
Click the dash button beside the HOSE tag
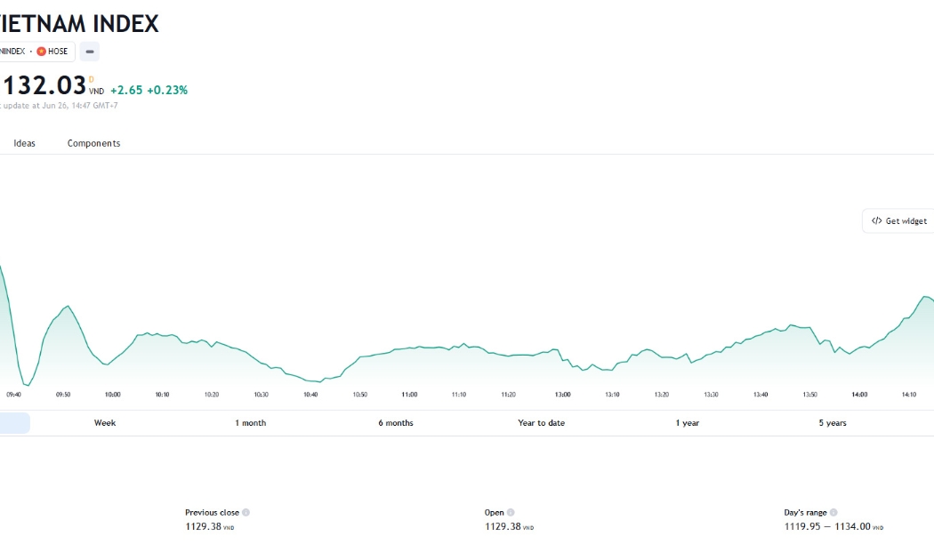tap(89, 52)
